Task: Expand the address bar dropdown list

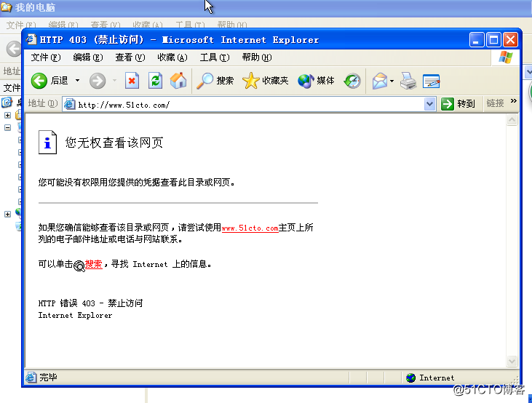Action: click(429, 104)
